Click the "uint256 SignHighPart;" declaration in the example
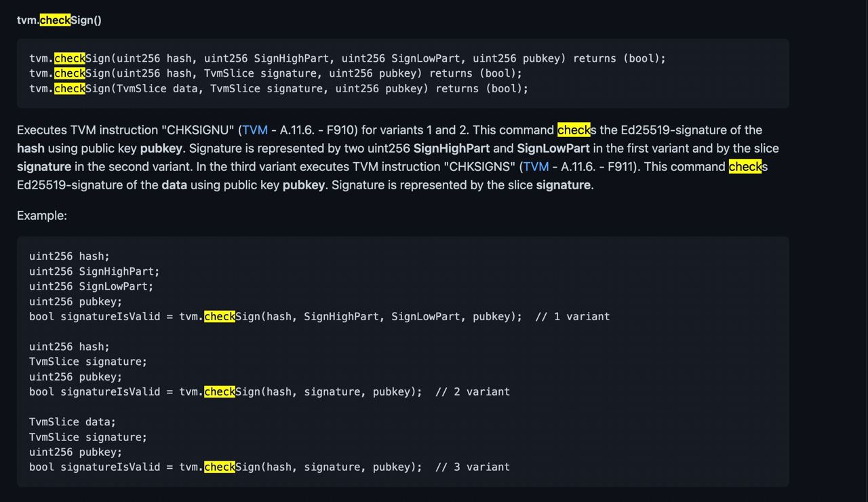This screenshot has width=868, height=502. (x=94, y=271)
